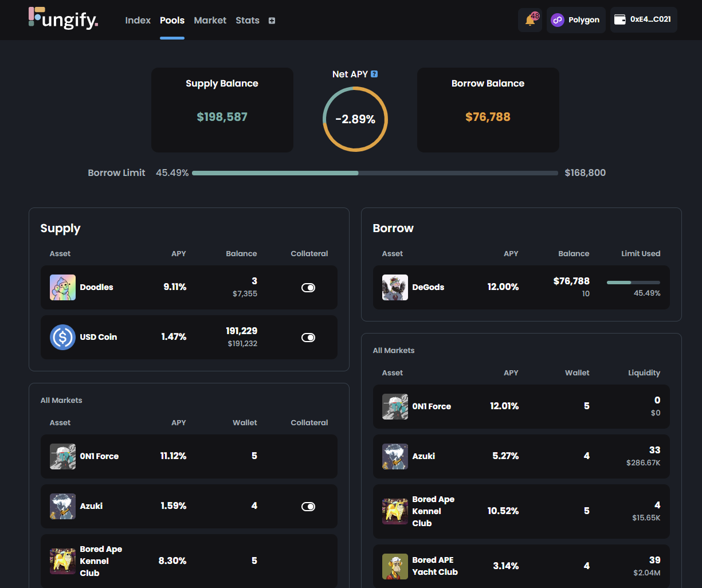Click the wallet icon next to 0xE4...C021
The width and height of the screenshot is (702, 588).
tap(619, 19)
